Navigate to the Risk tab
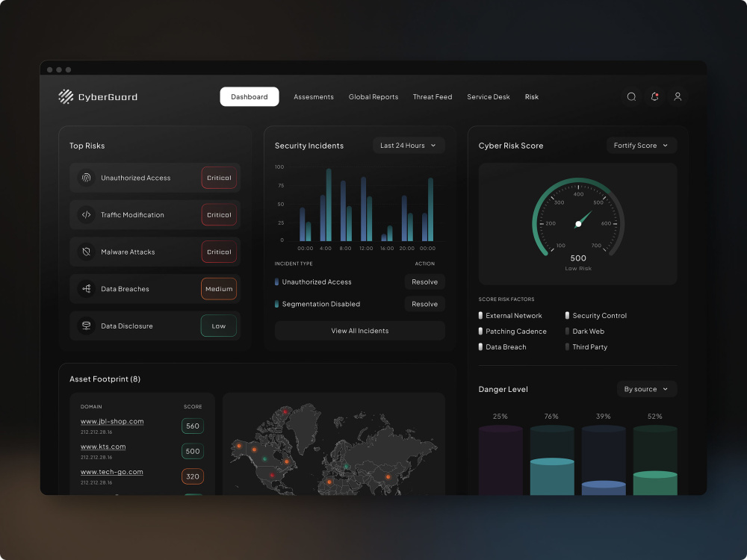This screenshot has height=560, width=747. [x=532, y=96]
